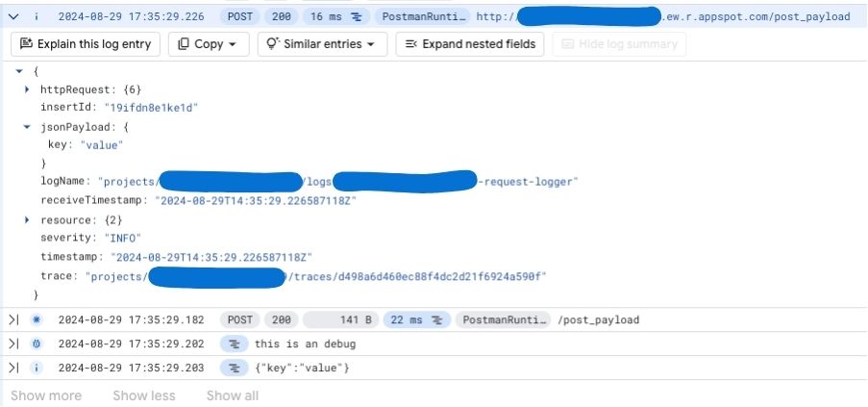Expand the 17:35:29.182 log entry
868x407 pixels.
coord(13,319)
